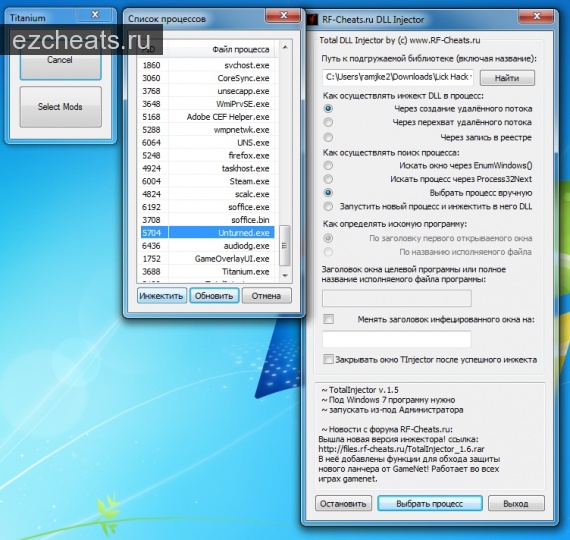
Task: Click the process list scroll down arrow
Action: click(285, 275)
